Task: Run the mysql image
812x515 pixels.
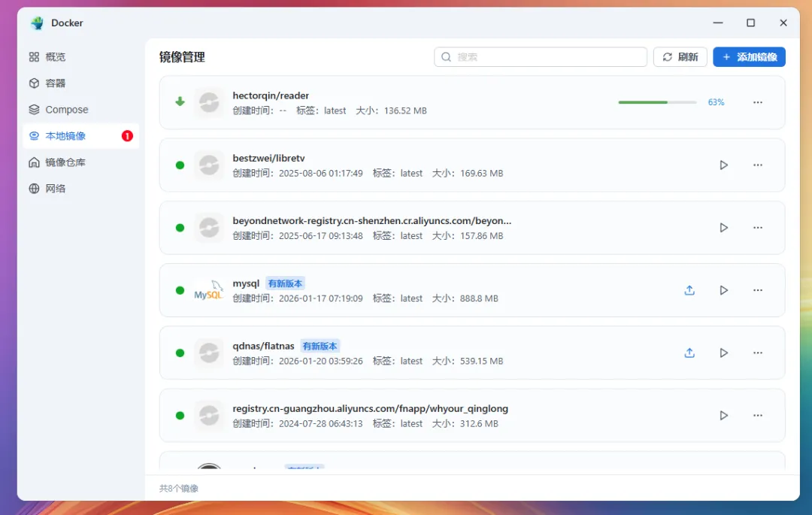Action: click(x=723, y=290)
